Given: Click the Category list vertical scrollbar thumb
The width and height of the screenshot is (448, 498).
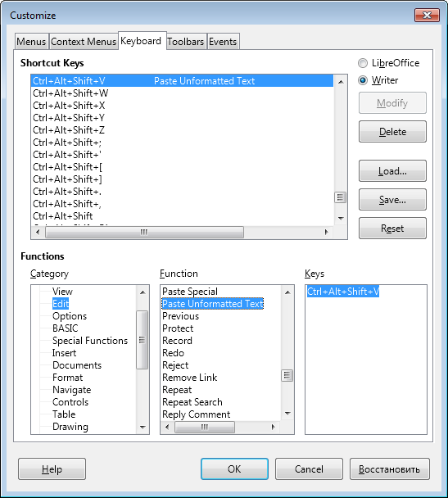Looking at the screenshot, I should 143,340.
